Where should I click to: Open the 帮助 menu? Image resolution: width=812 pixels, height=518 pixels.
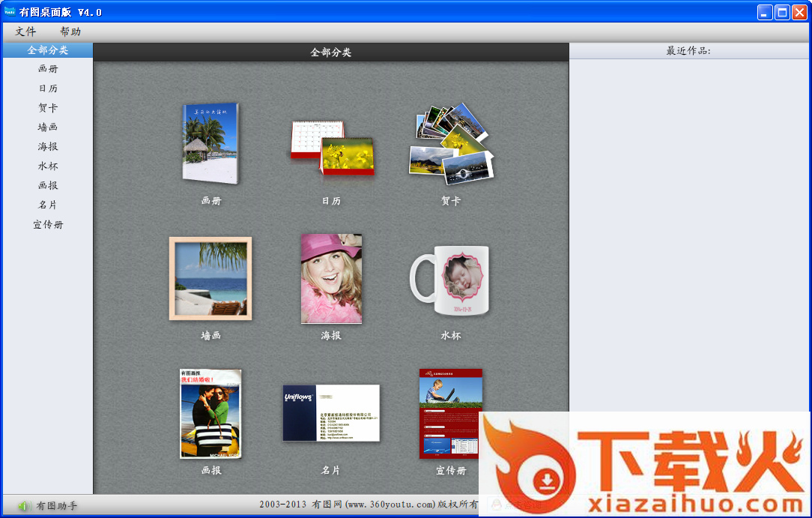70,31
